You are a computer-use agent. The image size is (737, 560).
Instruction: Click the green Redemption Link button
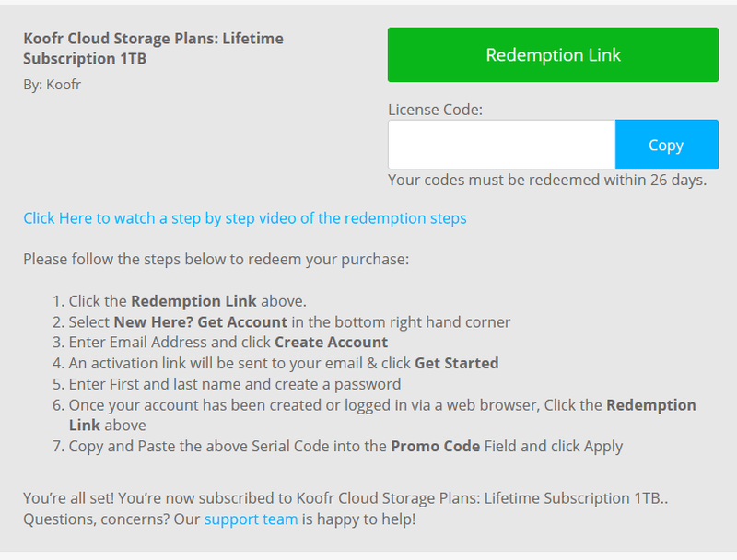point(553,55)
